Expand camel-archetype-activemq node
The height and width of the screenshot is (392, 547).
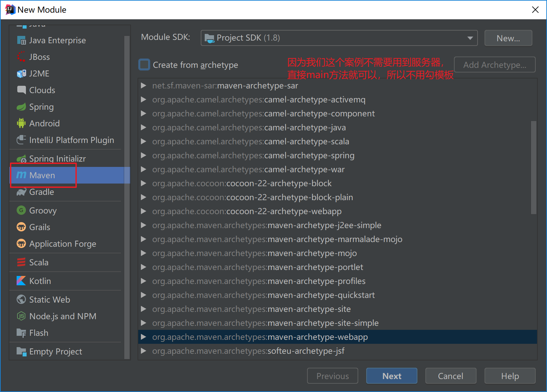(144, 99)
